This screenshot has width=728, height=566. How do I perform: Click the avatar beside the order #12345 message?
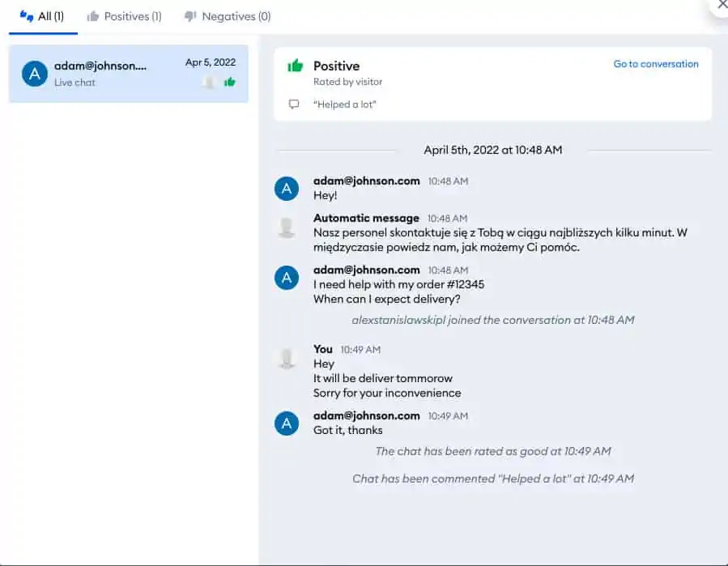coord(287,278)
